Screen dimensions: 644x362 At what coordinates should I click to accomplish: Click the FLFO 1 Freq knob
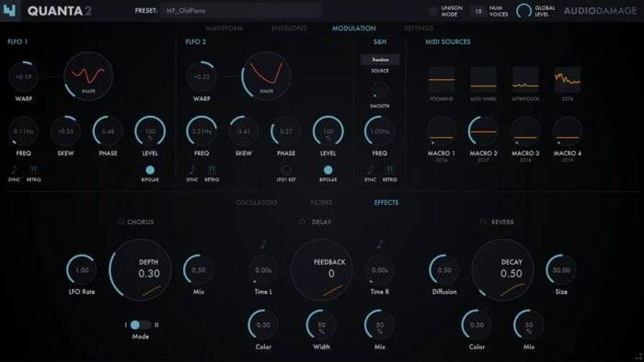pos(23,131)
